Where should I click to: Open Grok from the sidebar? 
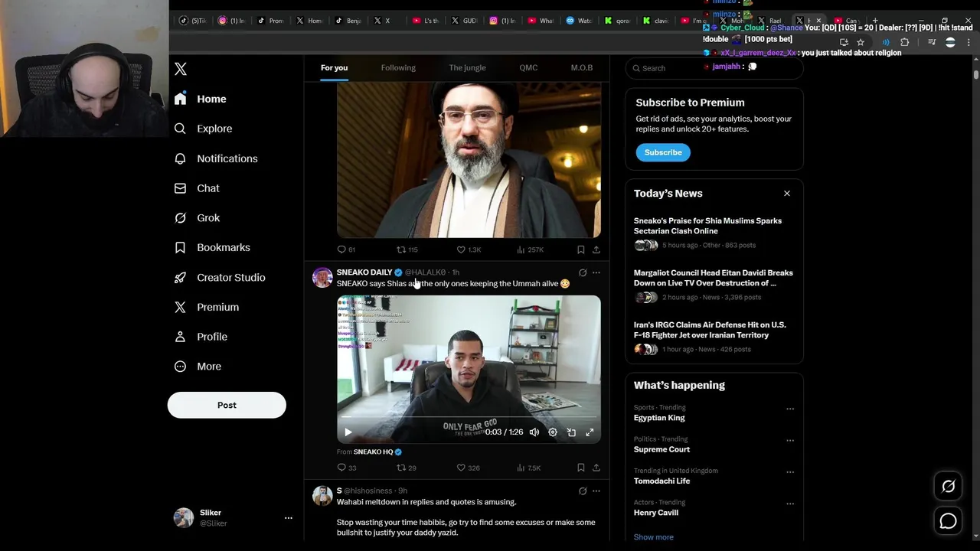(198, 218)
